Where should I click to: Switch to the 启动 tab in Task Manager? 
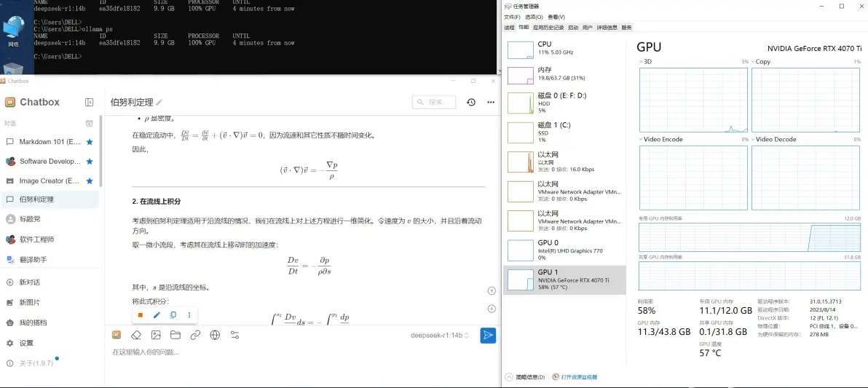click(x=573, y=27)
